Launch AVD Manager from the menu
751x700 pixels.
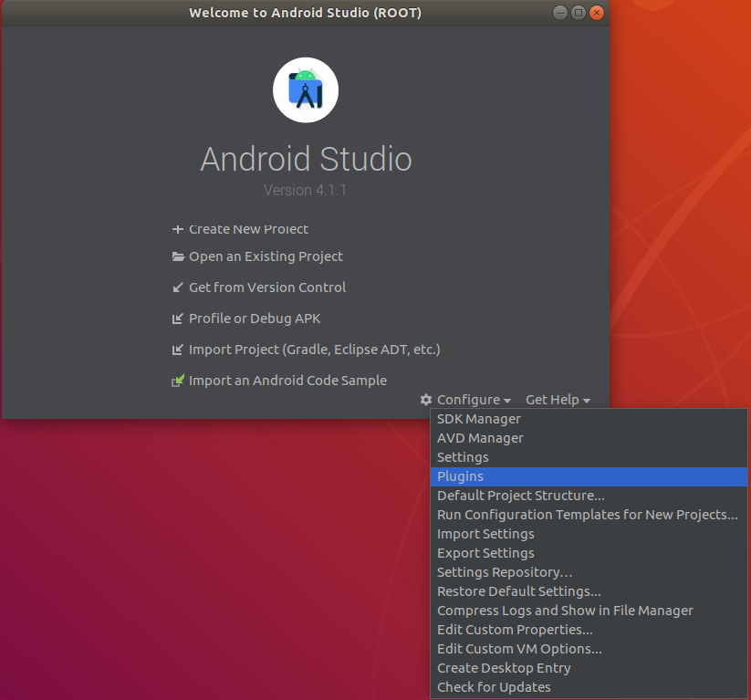[x=589, y=438]
